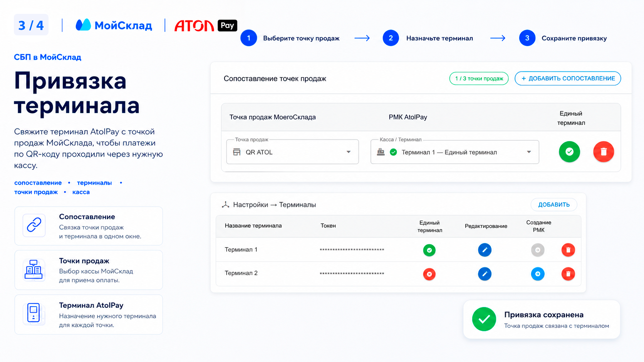Delete Терминал 2 with the trash icon

click(568, 274)
